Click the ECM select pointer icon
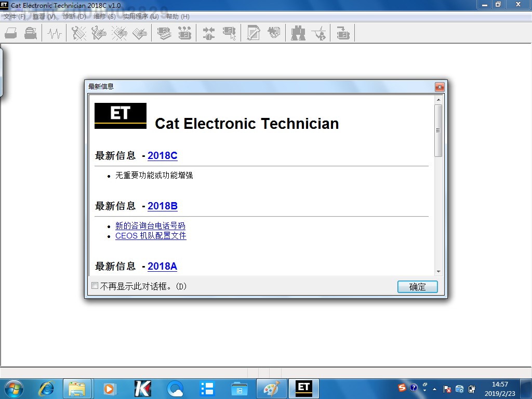Image resolution: width=532 pixels, height=399 pixels. (x=229, y=33)
